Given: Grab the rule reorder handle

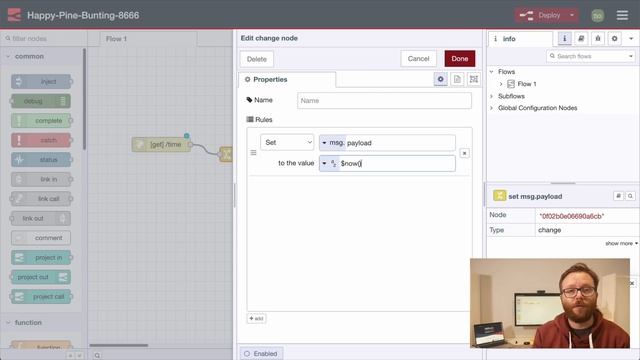Looking at the screenshot, I should pyautogui.click(x=253, y=153).
